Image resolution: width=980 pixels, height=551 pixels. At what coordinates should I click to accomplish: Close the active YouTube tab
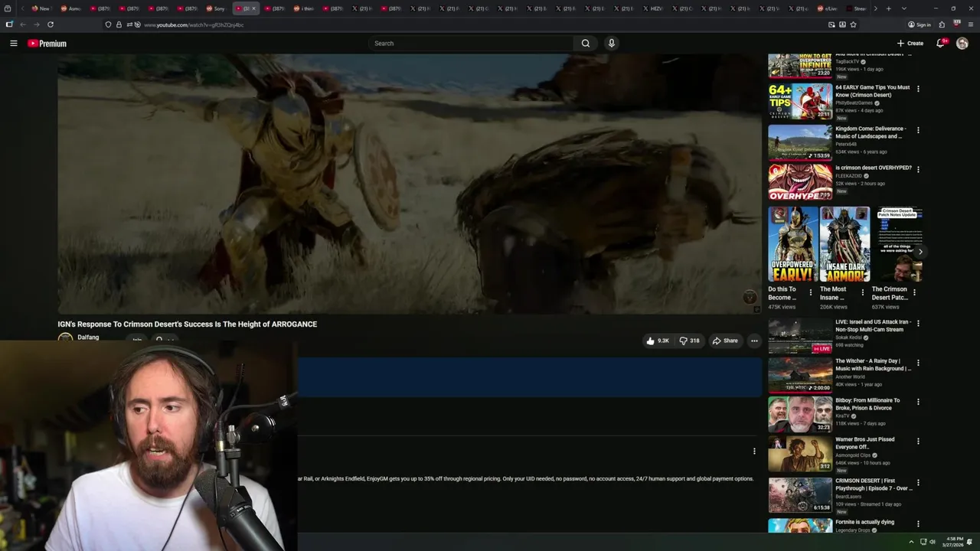pyautogui.click(x=253, y=8)
